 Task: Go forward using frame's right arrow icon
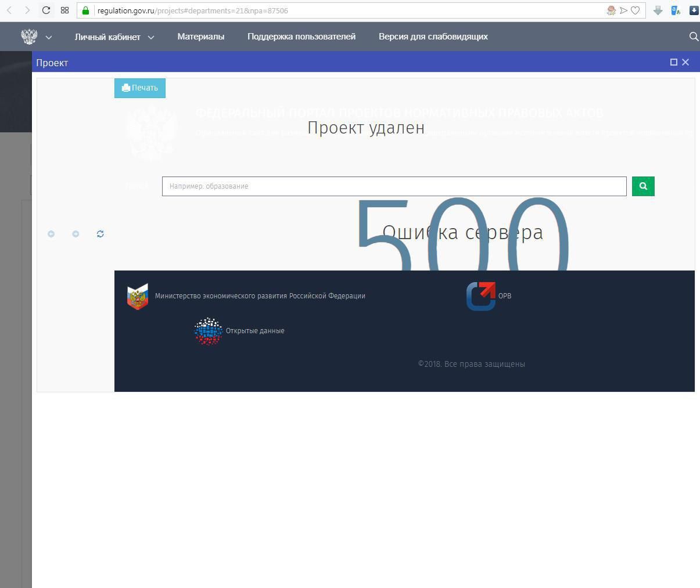(x=76, y=234)
